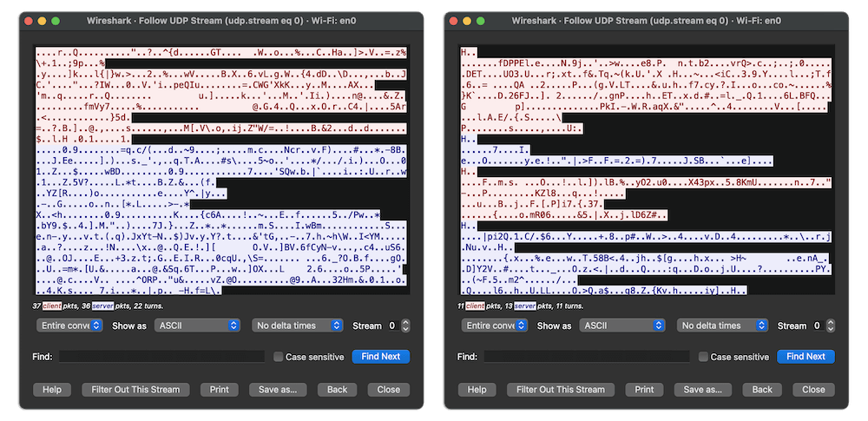This screenshot has width=868, height=421.
Task: Click the Stream number stepper in left window
Action: tap(405, 326)
